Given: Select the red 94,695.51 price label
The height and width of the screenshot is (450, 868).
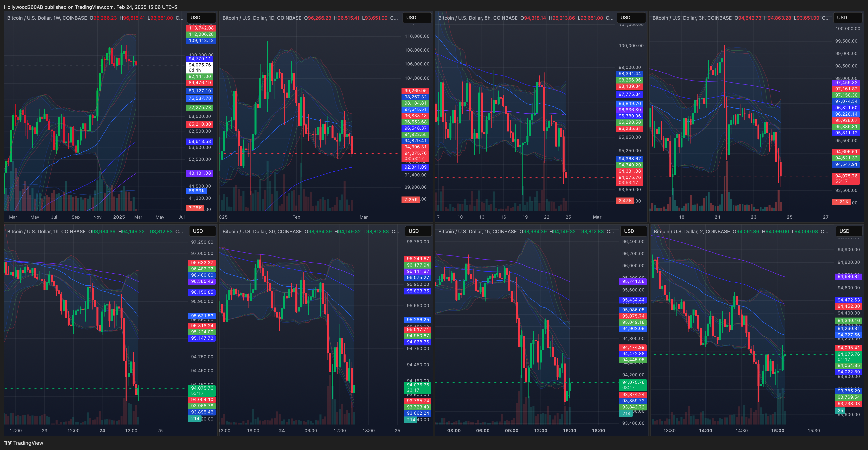Looking at the screenshot, I should click(x=846, y=152).
